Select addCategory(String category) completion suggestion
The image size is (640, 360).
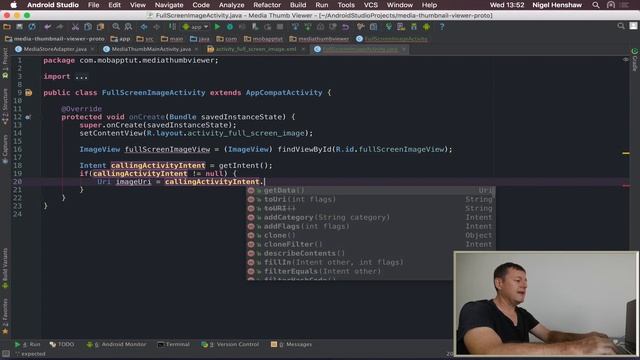pyautogui.click(x=371, y=218)
